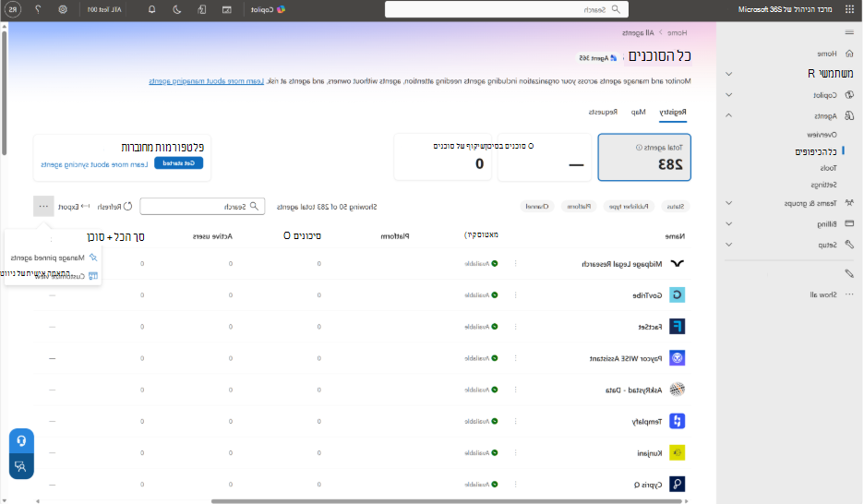Open row options for Midpage Legal Research

516,263
